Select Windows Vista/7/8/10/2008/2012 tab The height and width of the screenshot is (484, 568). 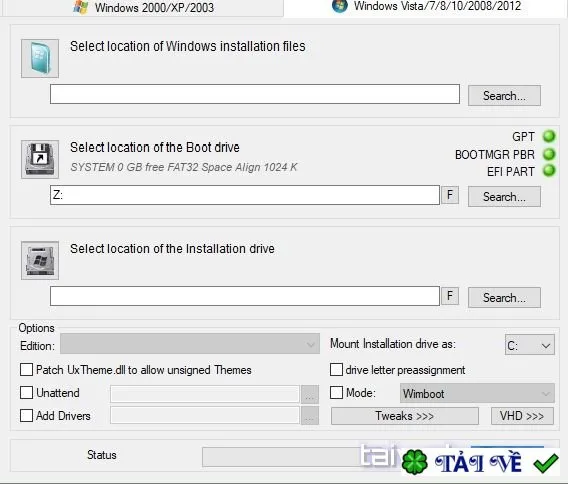(426, 7)
